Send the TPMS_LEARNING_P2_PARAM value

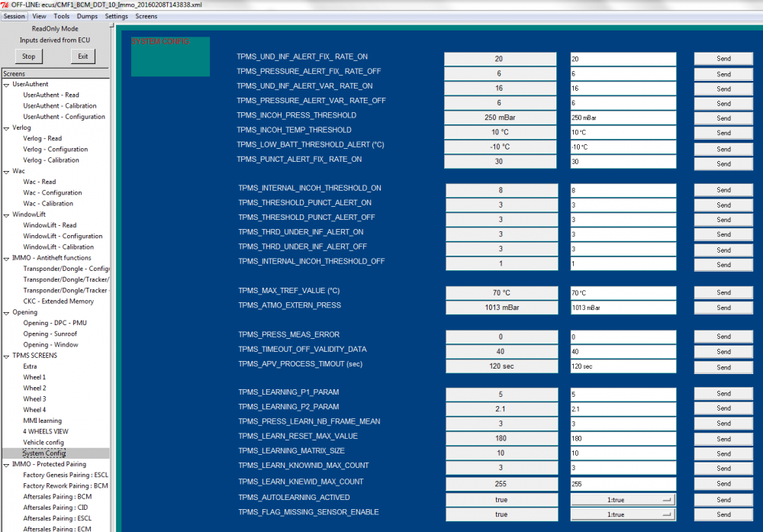tap(723, 408)
